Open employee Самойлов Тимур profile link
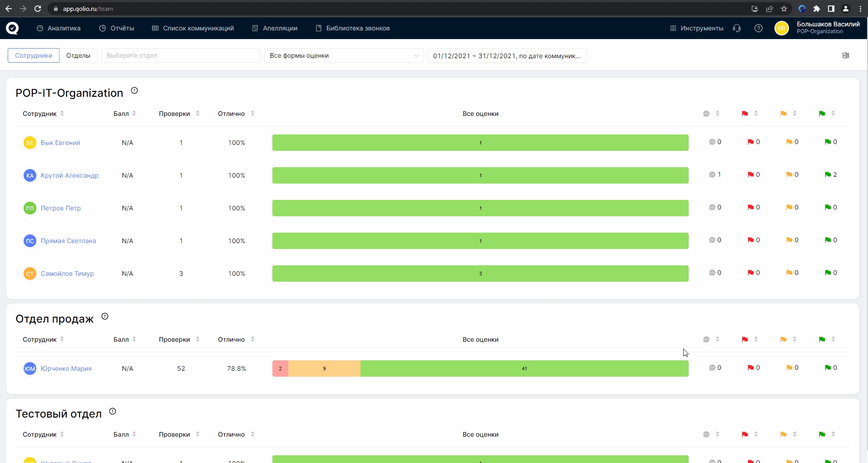 tap(67, 274)
